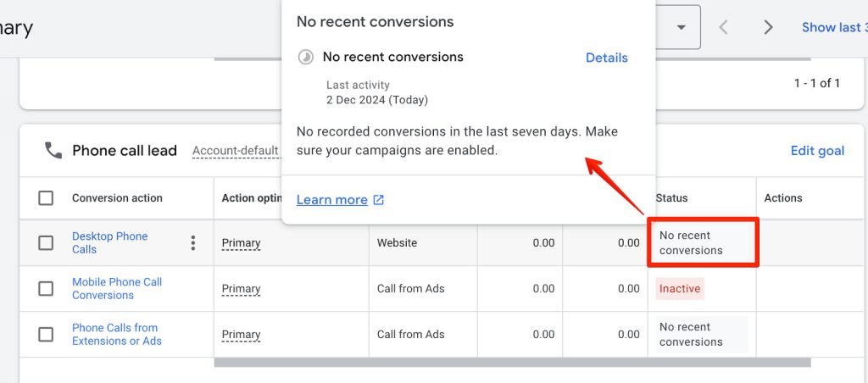Click the clock icon beside No recent conversions

pyautogui.click(x=305, y=57)
